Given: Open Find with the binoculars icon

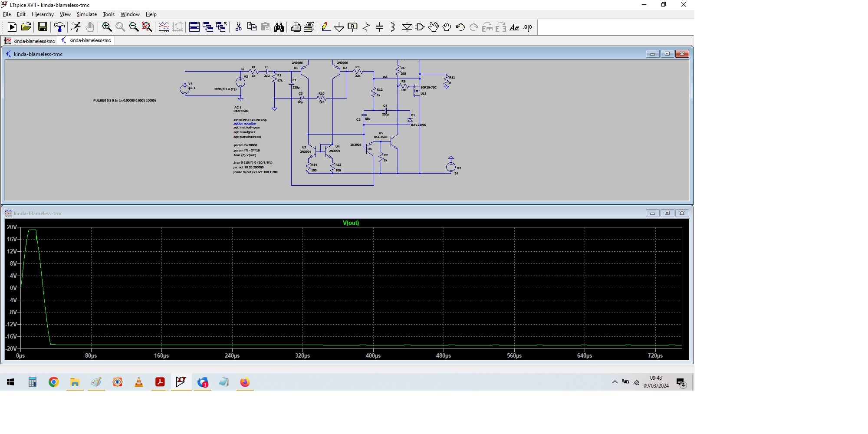Looking at the screenshot, I should [279, 27].
